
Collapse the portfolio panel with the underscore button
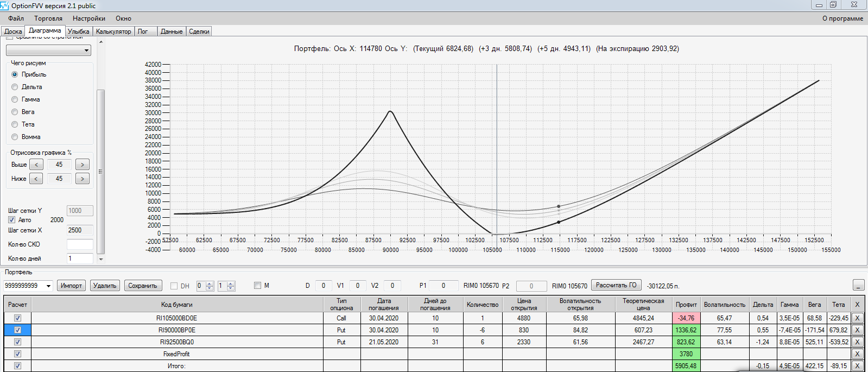pos(859,285)
